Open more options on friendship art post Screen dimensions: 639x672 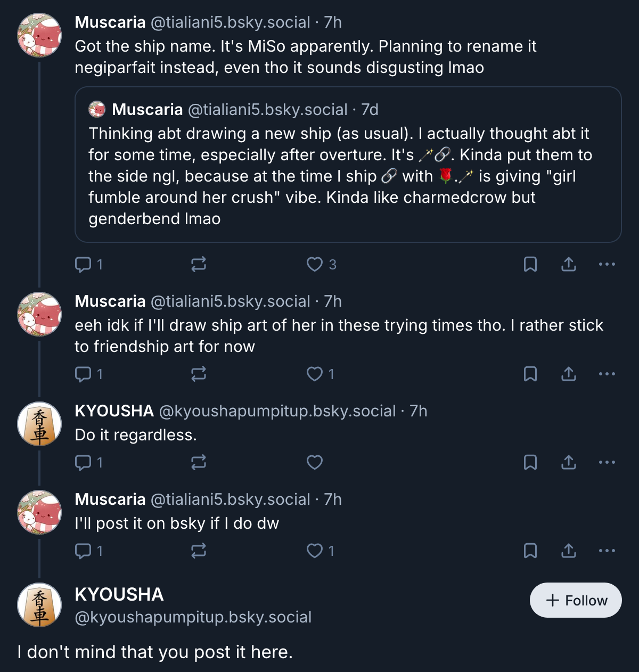pyautogui.click(x=607, y=374)
